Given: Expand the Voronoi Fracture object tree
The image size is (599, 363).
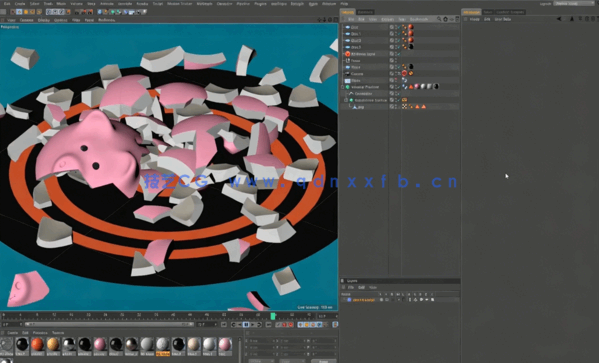Looking at the screenshot, I should (x=342, y=87).
